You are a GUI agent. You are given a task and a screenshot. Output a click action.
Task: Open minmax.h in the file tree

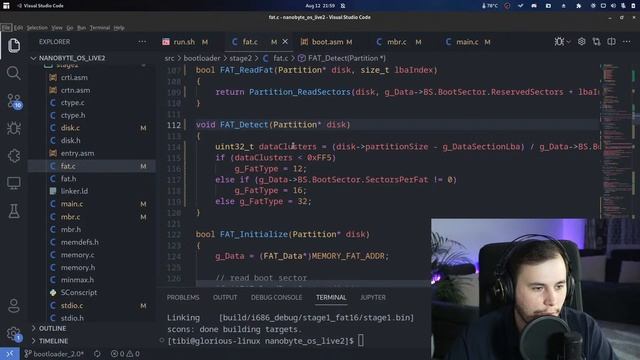(x=77, y=280)
